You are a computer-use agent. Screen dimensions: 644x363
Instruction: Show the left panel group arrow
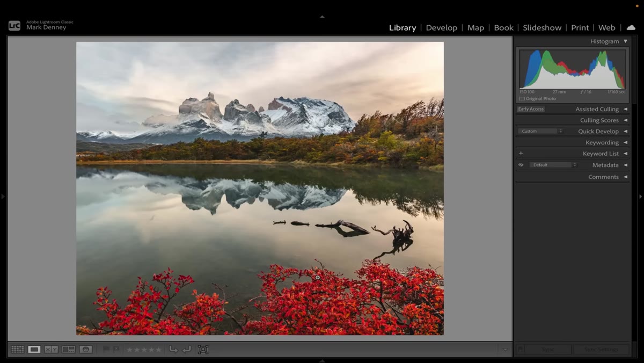(x=3, y=197)
